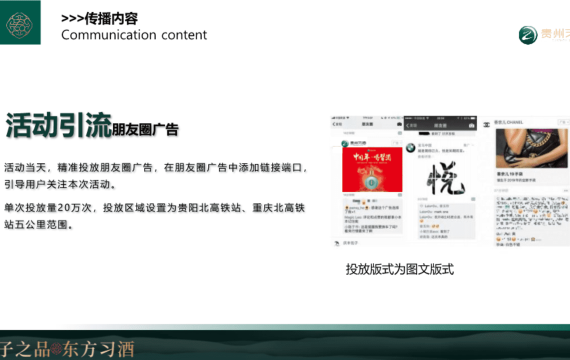The image size is (570, 360).
Task: Click the subtitle Communication content
Action: (134, 35)
